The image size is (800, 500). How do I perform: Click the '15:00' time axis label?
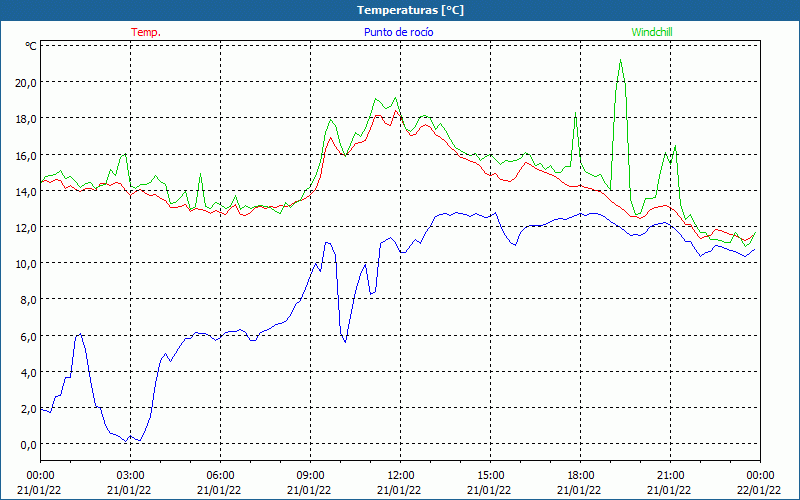pos(491,476)
